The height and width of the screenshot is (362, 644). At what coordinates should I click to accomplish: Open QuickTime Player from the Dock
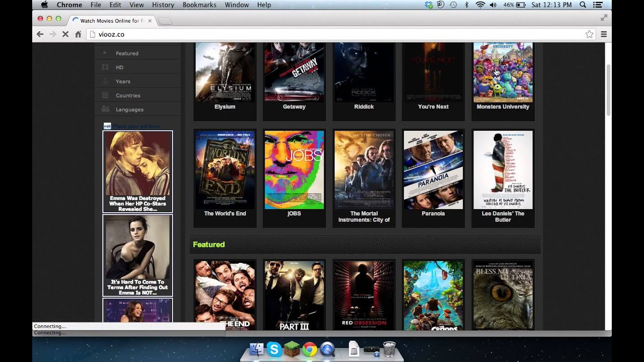328,349
